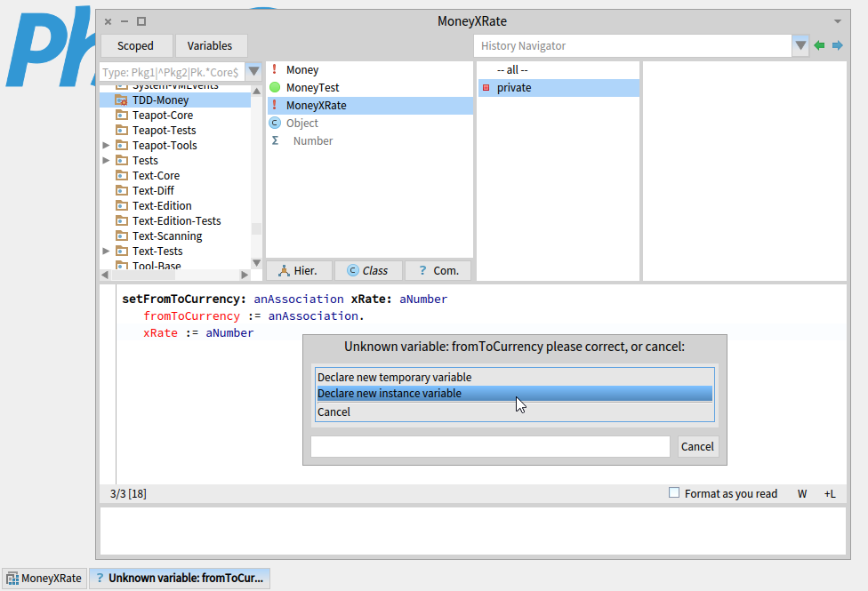Click the Variables button

tap(210, 46)
